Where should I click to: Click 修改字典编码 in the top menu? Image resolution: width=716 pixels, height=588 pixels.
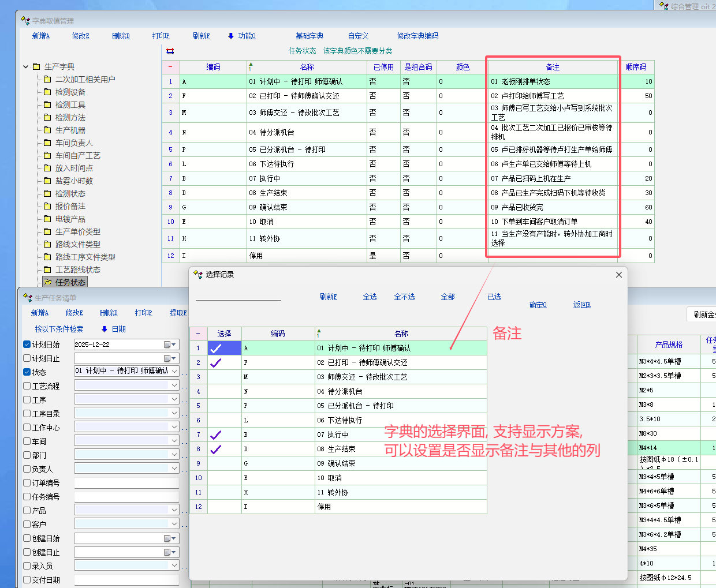tap(417, 36)
